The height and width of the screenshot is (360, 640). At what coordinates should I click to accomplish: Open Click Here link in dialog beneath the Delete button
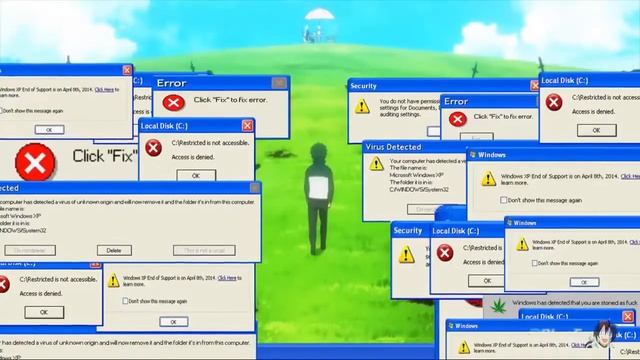227,278
